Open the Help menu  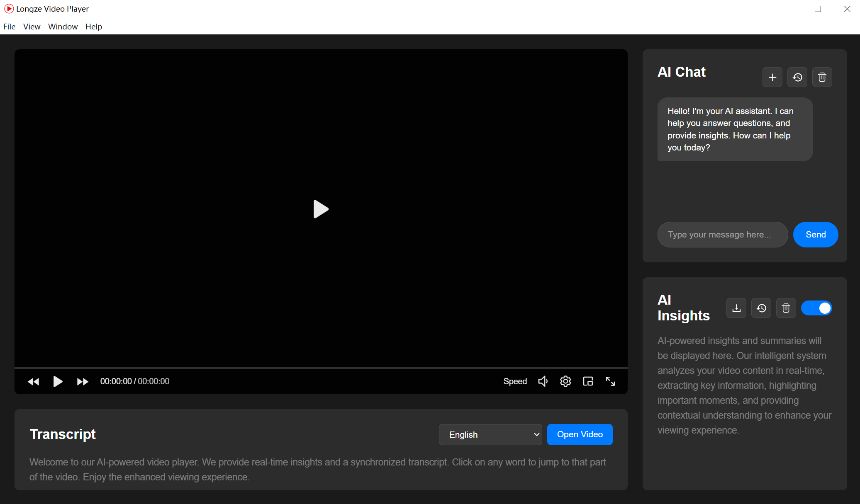click(94, 27)
